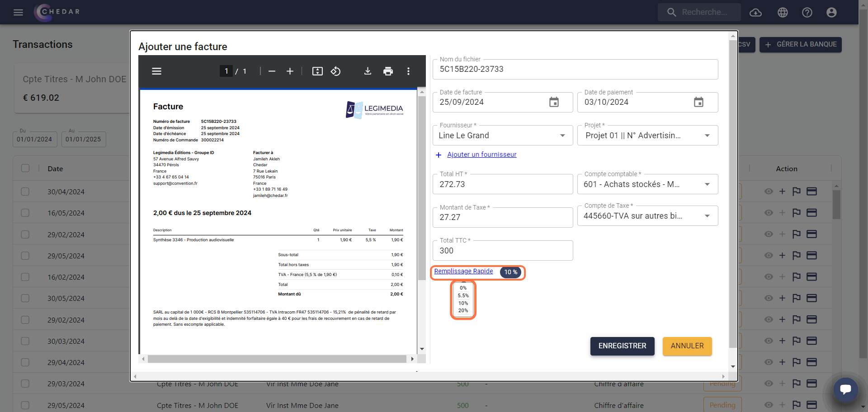Choose 0% in tax rate list
Screen dimensions: 868x412
[x=463, y=288]
